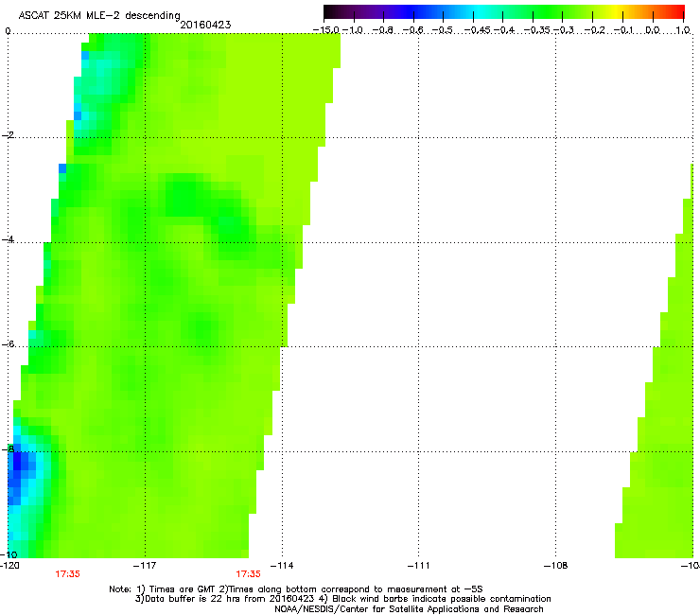Click the -8 latitude axis label
The width and height of the screenshot is (700, 615).
8,448
